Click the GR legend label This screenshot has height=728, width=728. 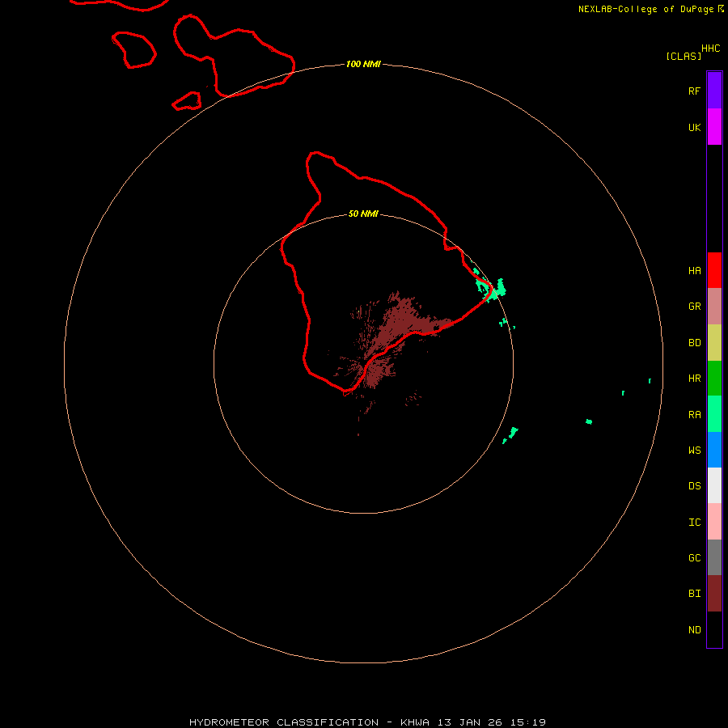[x=694, y=307]
